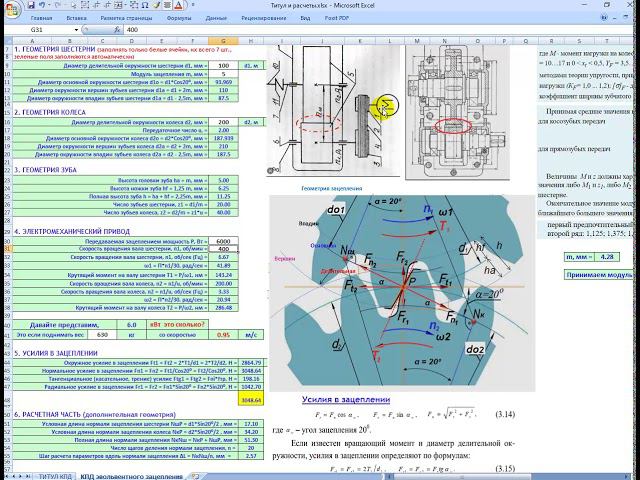Image resolution: width=640 pixels, height=480 pixels.
Task: Open the Главная ribbon tab
Action: [x=42, y=18]
